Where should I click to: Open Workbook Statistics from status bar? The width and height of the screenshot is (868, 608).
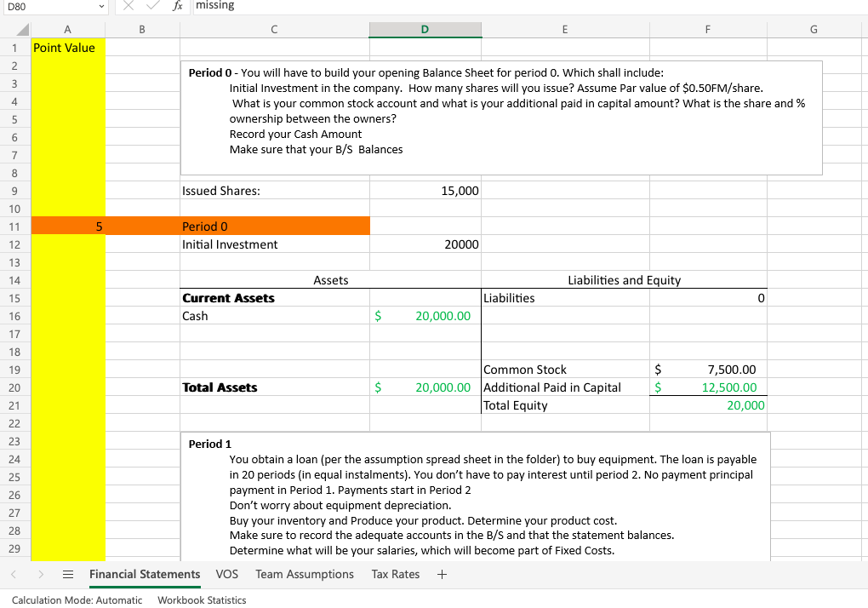coord(202,599)
